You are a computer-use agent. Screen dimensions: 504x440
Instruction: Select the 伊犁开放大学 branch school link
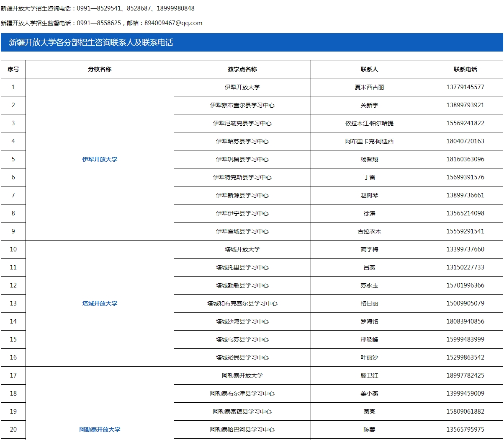pos(98,159)
